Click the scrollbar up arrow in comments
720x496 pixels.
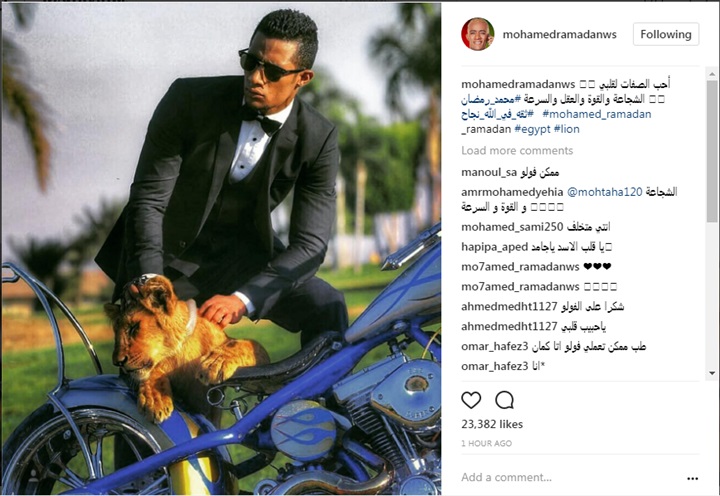tap(712, 74)
